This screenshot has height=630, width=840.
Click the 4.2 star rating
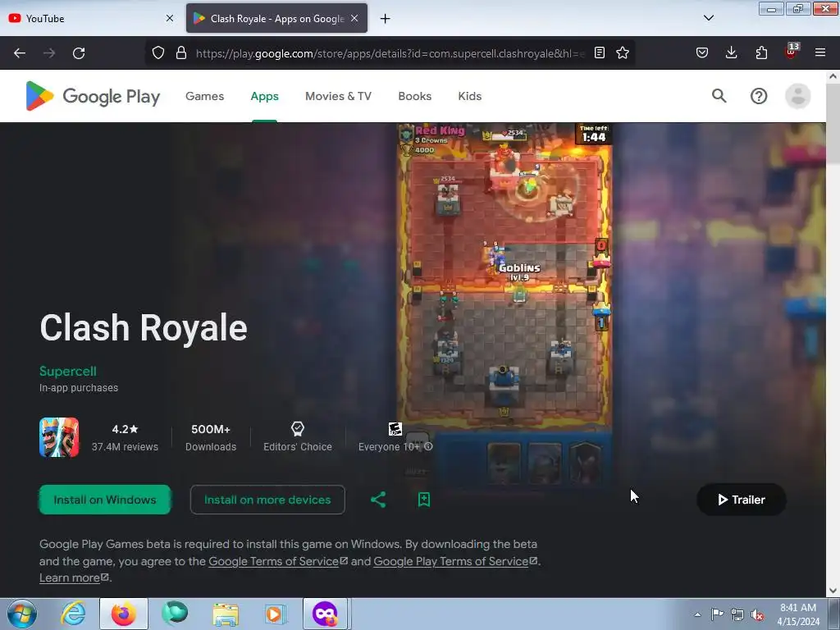pyautogui.click(x=125, y=429)
